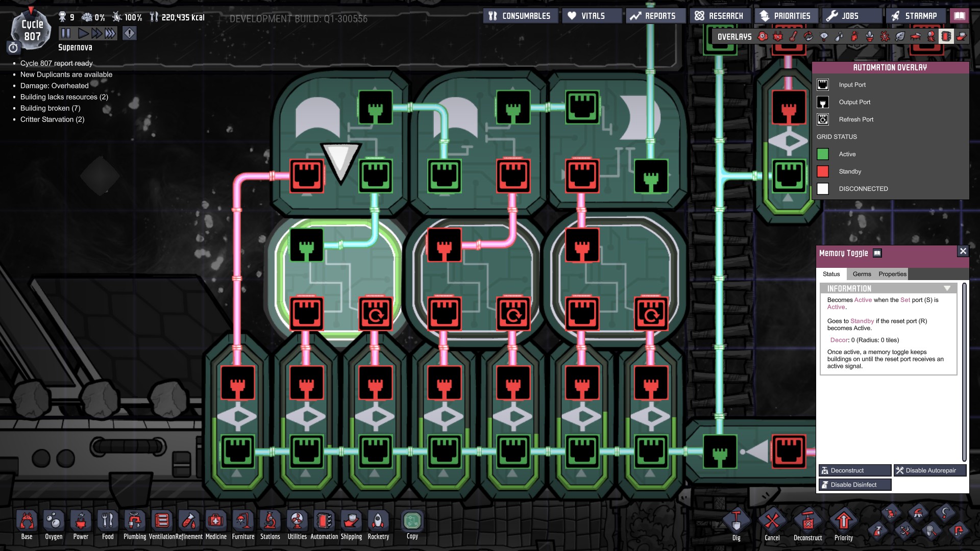Click the Disable Disinfect button
980x551 pixels.
coord(854,485)
